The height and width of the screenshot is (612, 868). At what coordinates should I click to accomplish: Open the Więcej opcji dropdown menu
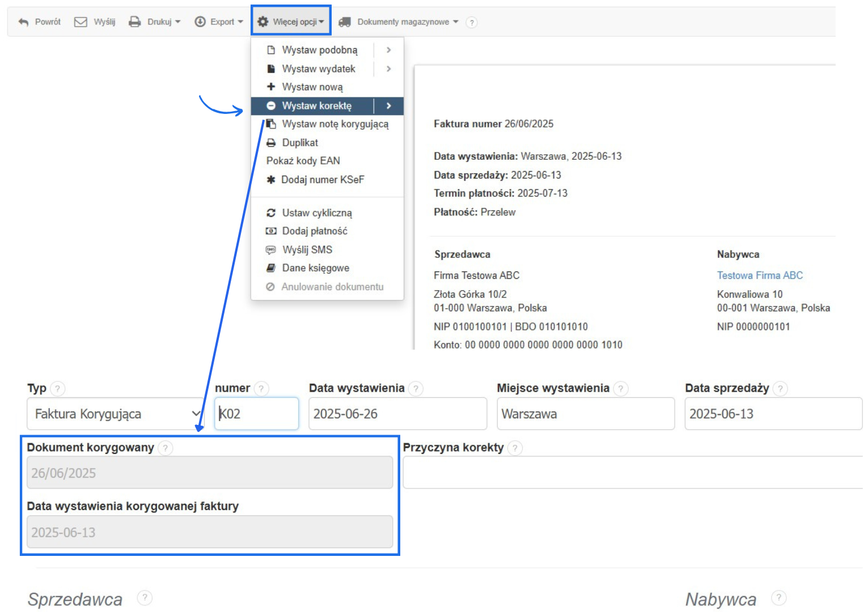[291, 22]
